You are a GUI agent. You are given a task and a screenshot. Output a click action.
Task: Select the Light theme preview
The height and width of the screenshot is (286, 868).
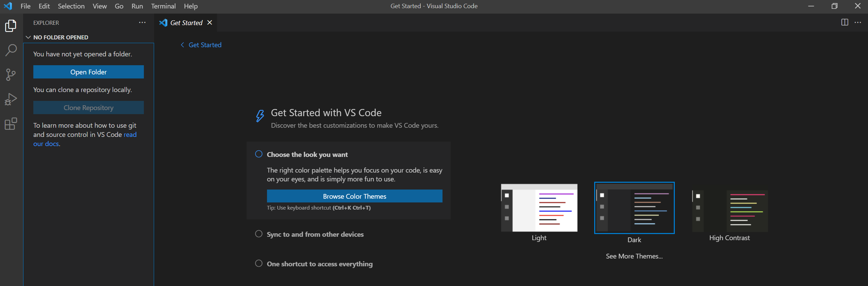click(539, 208)
